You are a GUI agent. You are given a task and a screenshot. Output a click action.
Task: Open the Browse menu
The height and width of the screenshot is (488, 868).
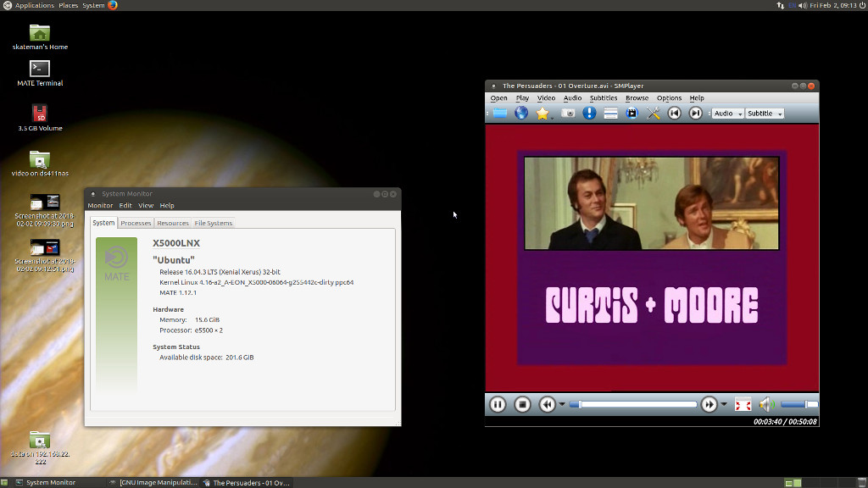click(x=637, y=98)
